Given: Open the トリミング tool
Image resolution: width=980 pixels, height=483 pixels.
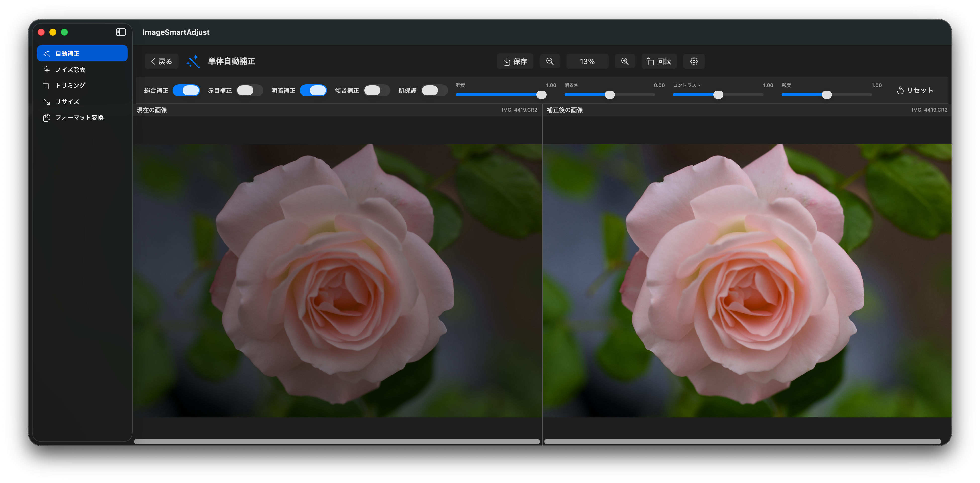Looking at the screenshot, I should tap(70, 85).
